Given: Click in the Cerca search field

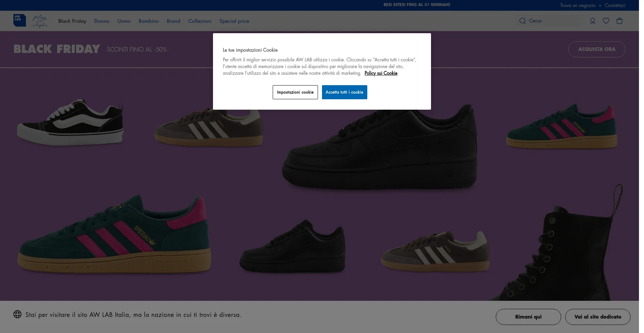Looking at the screenshot, I should click(553, 21).
